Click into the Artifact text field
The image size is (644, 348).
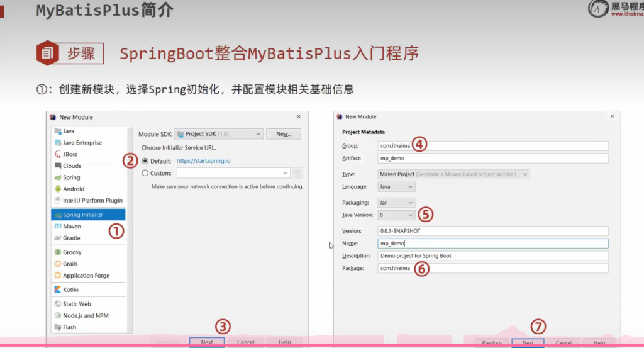(x=492, y=159)
